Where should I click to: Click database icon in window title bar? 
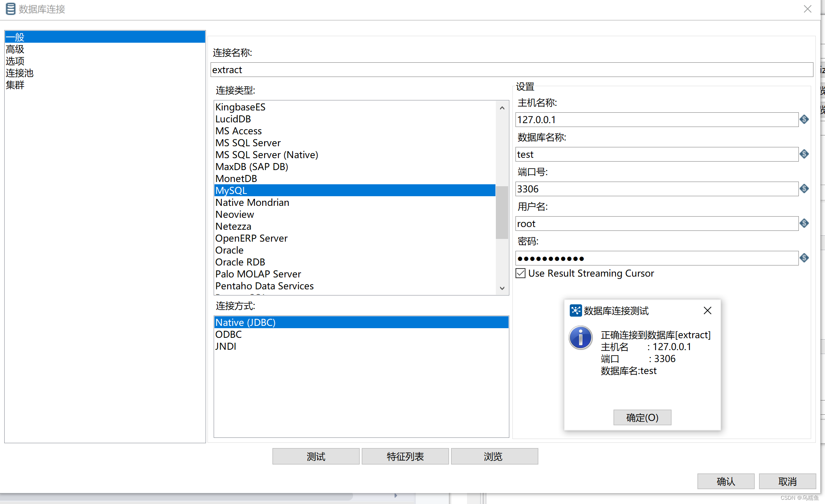pos(11,8)
